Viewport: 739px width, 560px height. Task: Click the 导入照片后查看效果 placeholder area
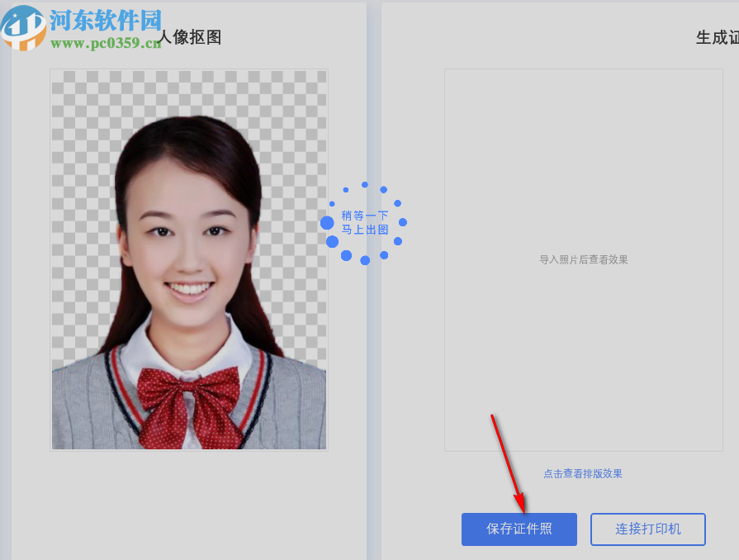583,259
